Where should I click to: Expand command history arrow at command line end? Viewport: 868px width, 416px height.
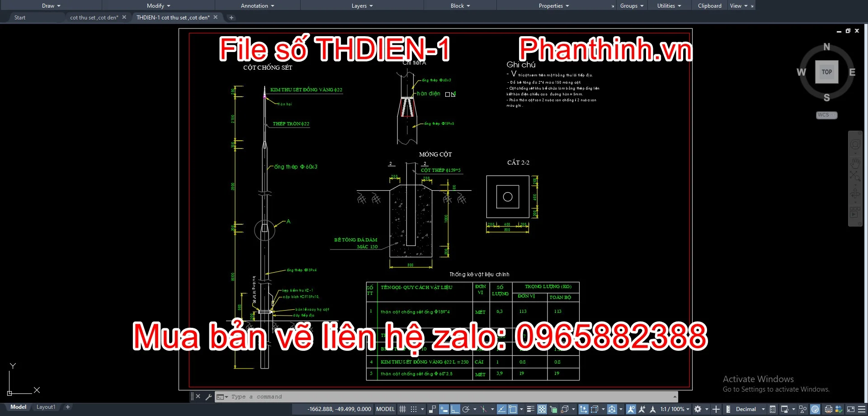coord(675,397)
